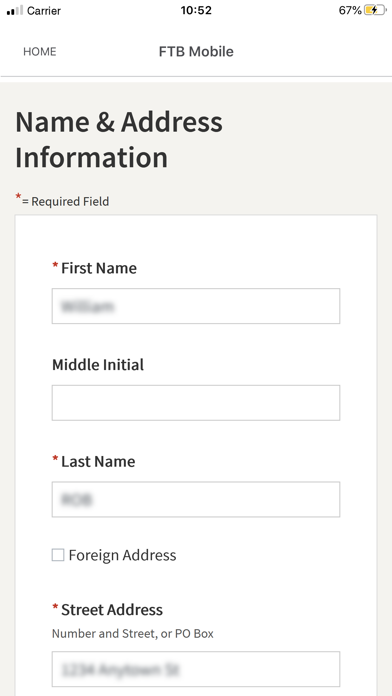Image resolution: width=392 pixels, height=696 pixels.
Task: Click the Name & Address Information heading
Action: (x=119, y=139)
